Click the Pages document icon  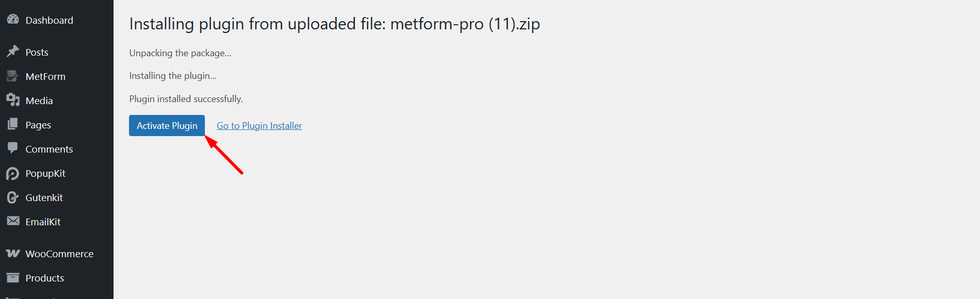tap(12, 124)
